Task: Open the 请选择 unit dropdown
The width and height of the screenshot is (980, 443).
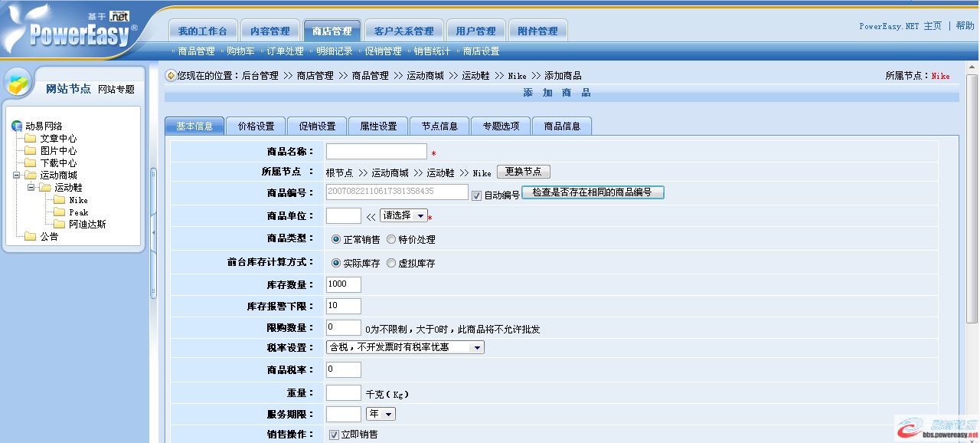Action: [405, 215]
